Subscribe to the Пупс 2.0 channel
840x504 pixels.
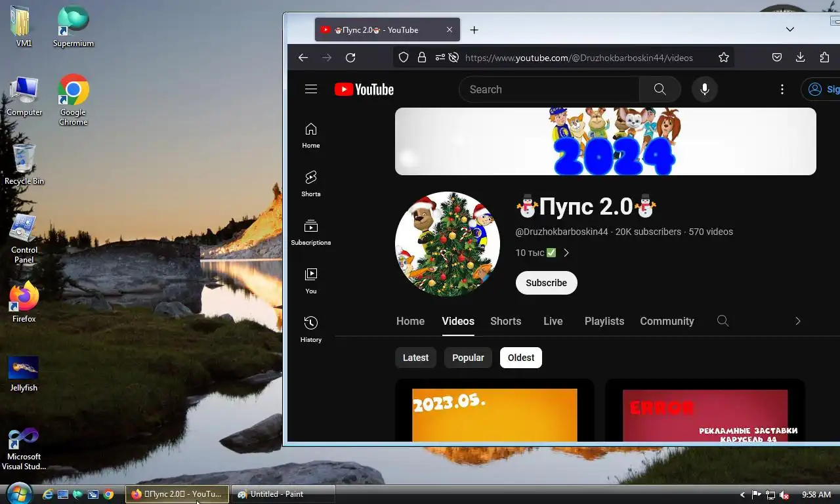click(x=547, y=283)
